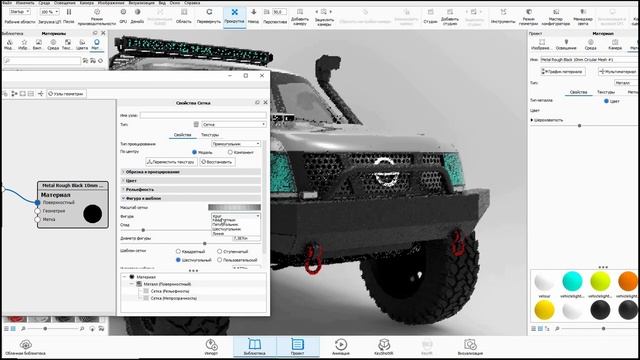The image size is (640, 360).
Task: Click the Мультиматериал button
Action: [x=618, y=71]
